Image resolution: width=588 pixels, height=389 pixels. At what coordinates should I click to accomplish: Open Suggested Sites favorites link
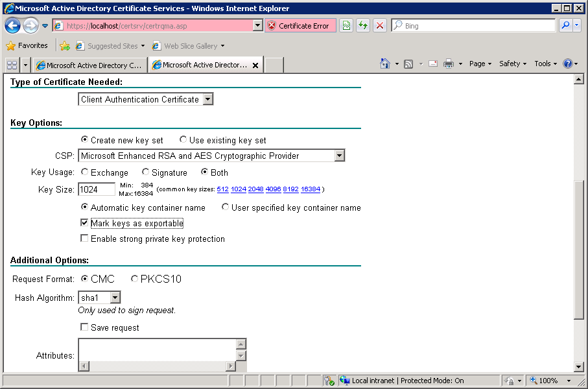(x=110, y=46)
